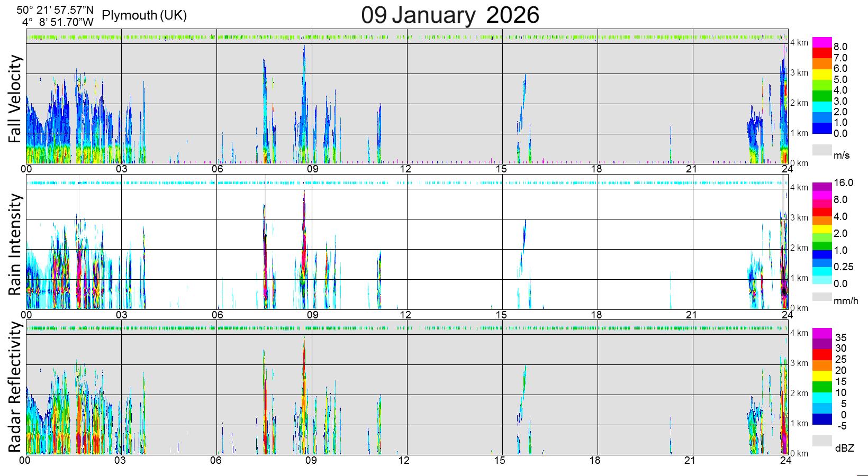The width and height of the screenshot is (868, 476).
Task: Pick the purple swatch atop the Rain Intensity legend
Action: (x=822, y=187)
